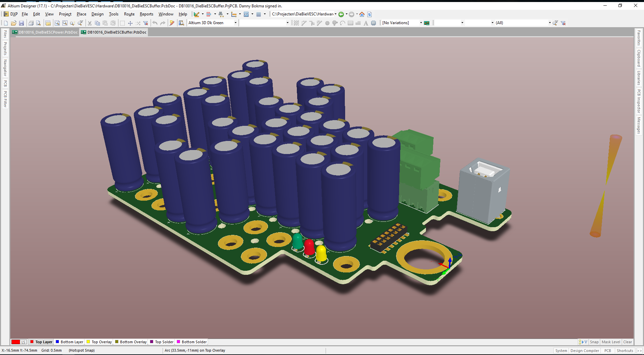Image resolution: width=644 pixels, height=355 pixels.
Task: Open the Route menu
Action: 129,14
